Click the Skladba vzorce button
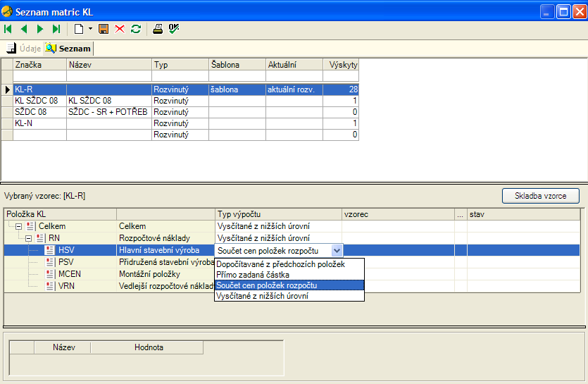This screenshot has height=384, width=588. pos(540,196)
